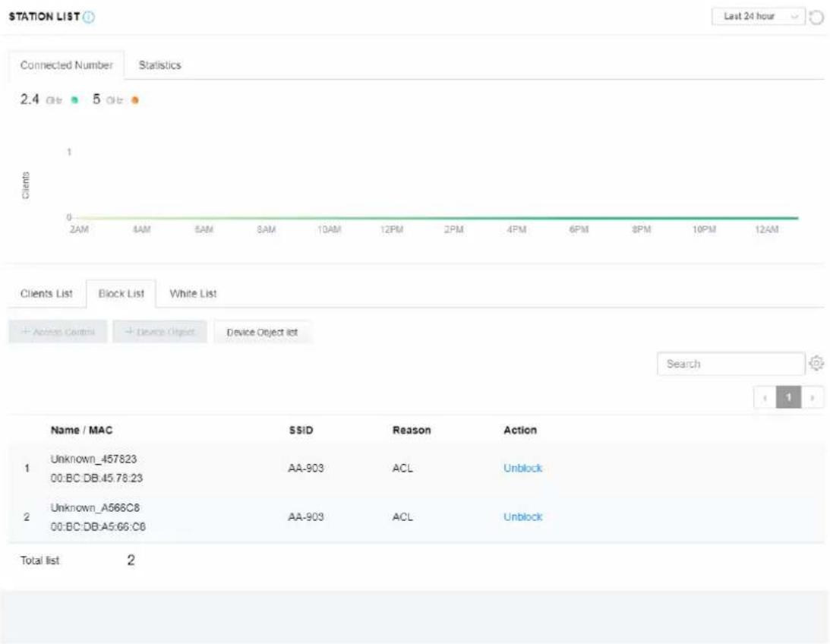Click the SSID column header
830x644 pixels.
coord(301,430)
